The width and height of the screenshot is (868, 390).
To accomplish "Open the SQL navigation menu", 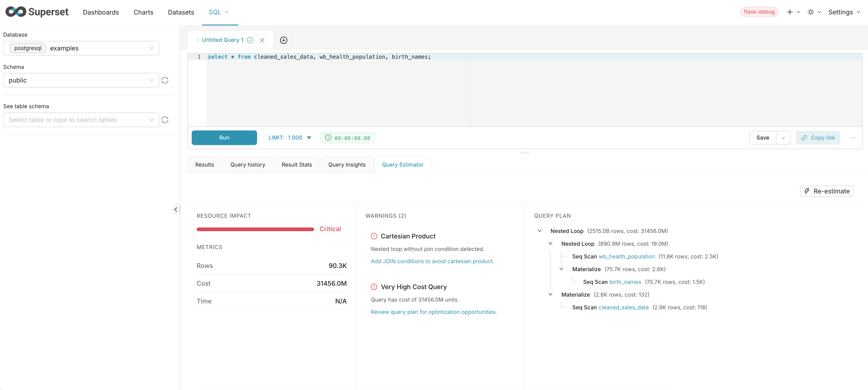I will 218,12.
